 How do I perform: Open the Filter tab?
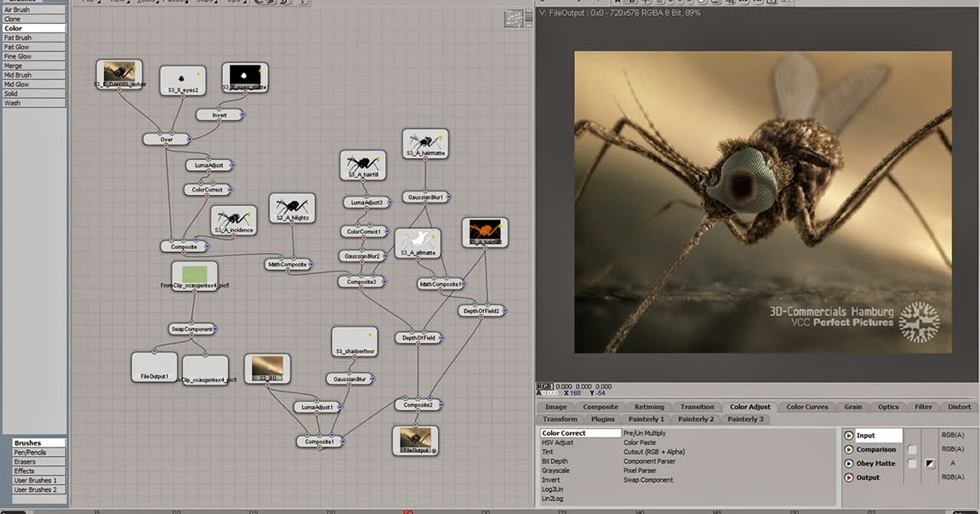(x=923, y=407)
